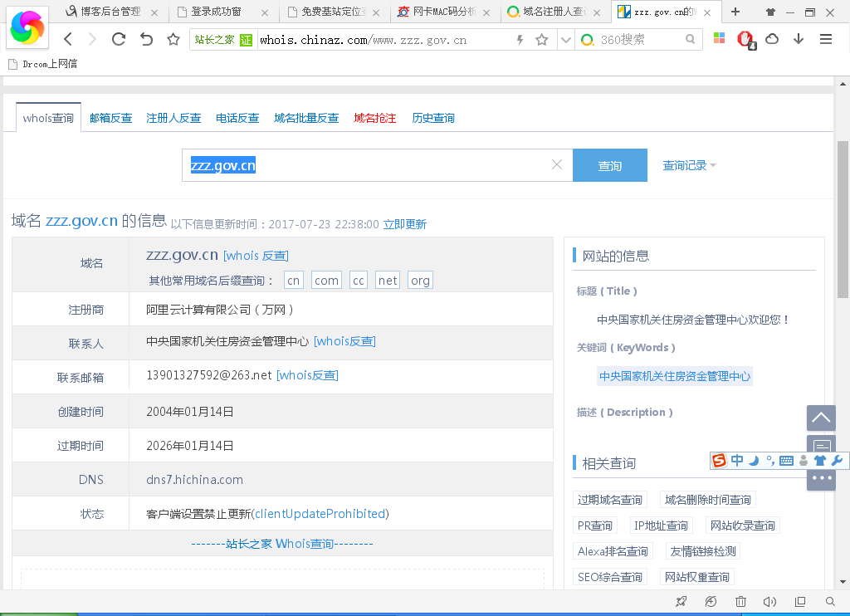Open the 电话反查 tab

click(x=237, y=118)
